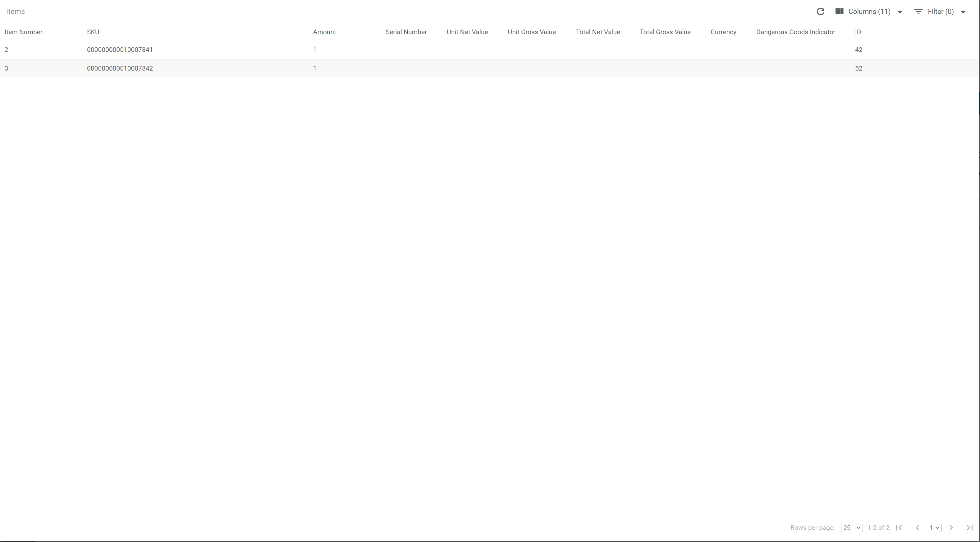Go to previous page chevron
980x542 pixels.
917,527
